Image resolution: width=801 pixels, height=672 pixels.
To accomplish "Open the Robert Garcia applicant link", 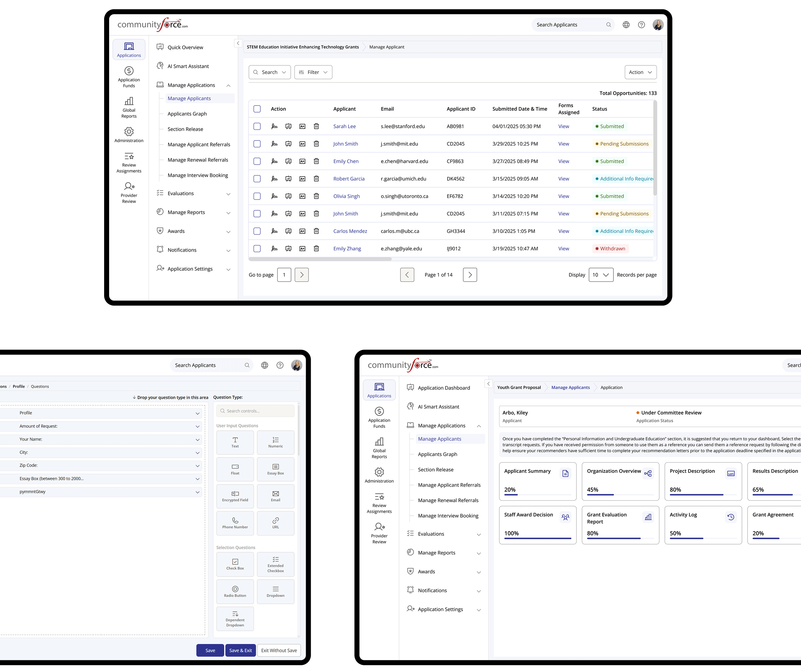I will tap(349, 179).
